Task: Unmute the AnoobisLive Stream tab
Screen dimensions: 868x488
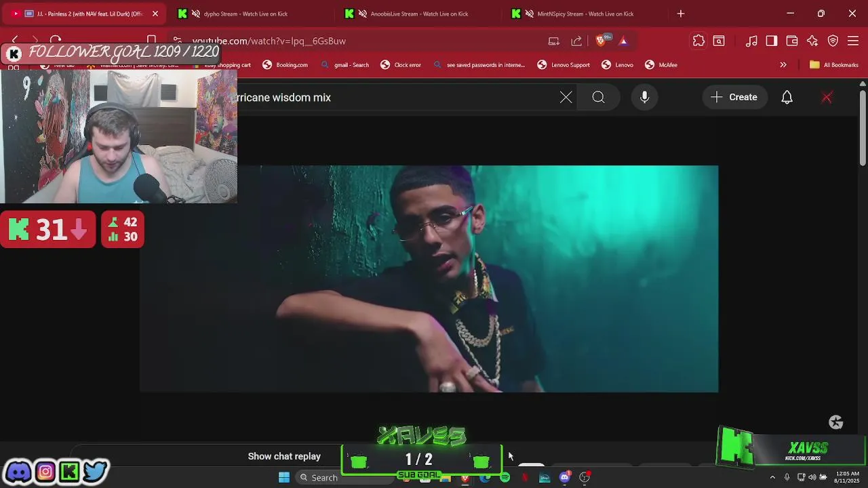Action: 363,14
